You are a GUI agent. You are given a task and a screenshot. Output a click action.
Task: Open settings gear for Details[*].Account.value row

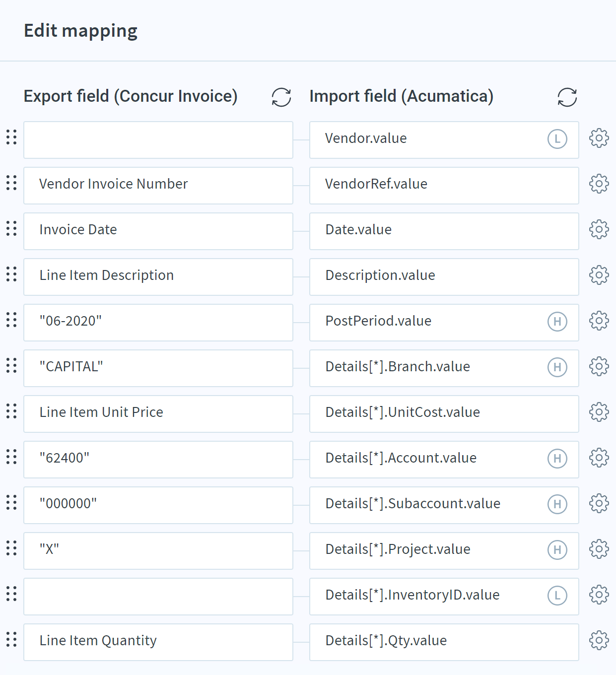coord(599,458)
